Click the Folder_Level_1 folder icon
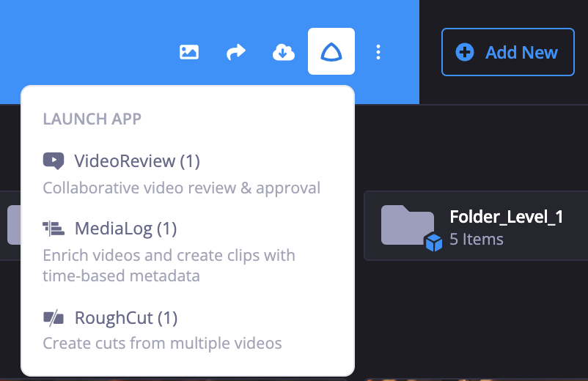 pyautogui.click(x=407, y=225)
